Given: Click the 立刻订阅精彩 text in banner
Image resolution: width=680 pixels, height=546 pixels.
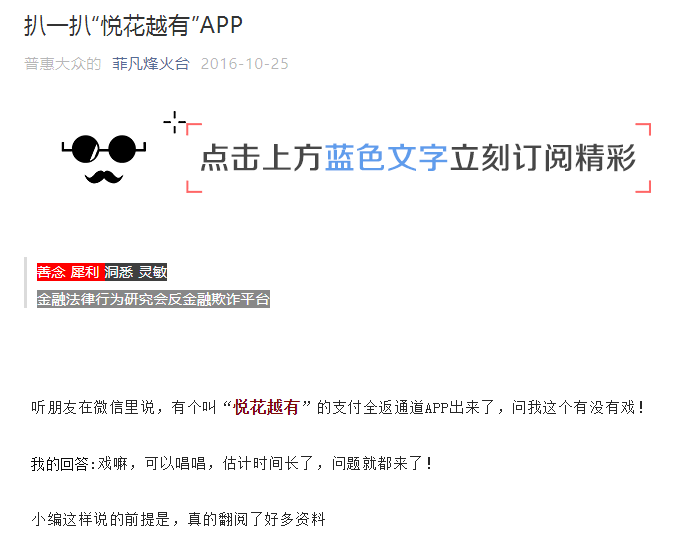Looking at the screenshot, I should (x=543, y=158).
